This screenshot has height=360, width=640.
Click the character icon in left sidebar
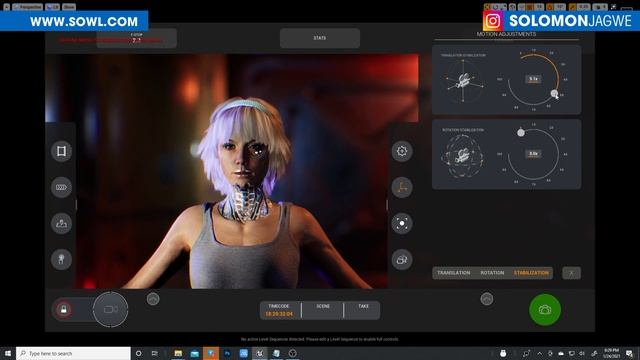click(x=61, y=259)
